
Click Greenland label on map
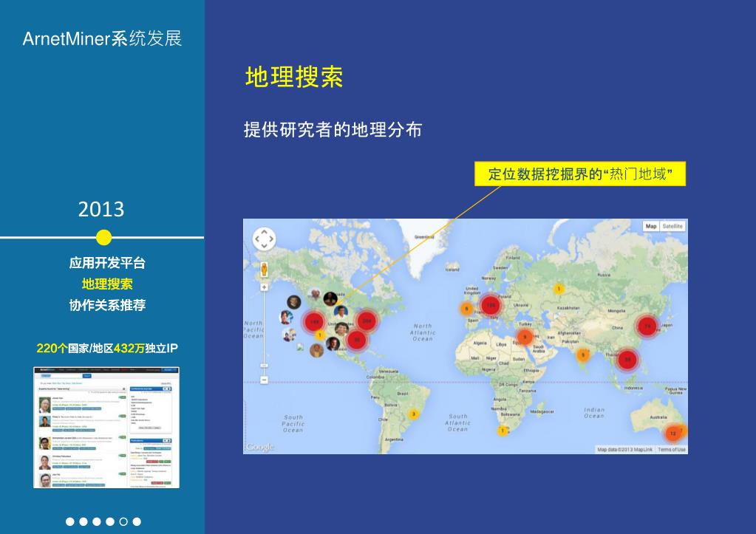coord(425,237)
